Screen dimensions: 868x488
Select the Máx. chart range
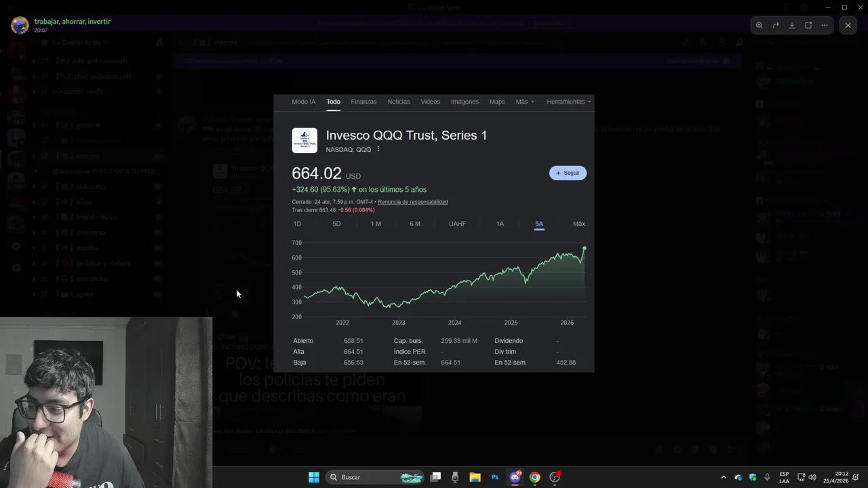tap(579, 224)
